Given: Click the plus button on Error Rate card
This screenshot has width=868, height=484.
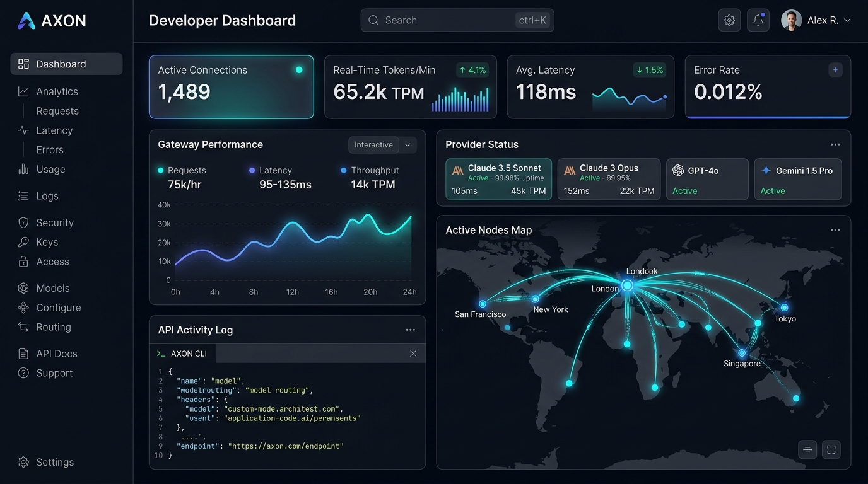Looking at the screenshot, I should pos(835,70).
